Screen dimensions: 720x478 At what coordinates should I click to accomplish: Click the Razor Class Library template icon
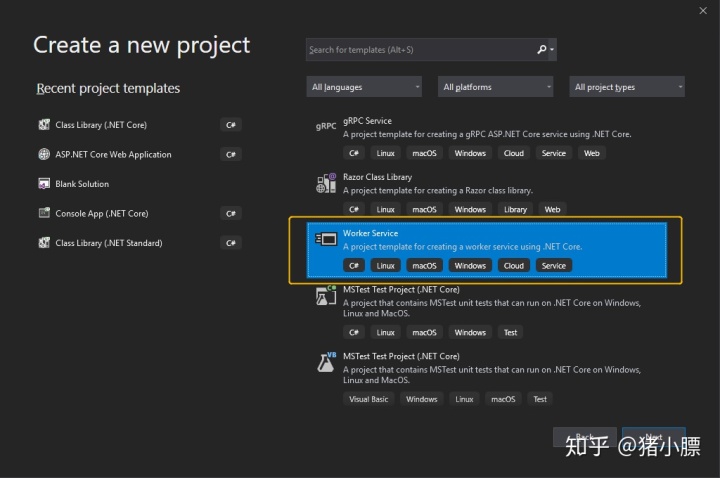pos(326,183)
